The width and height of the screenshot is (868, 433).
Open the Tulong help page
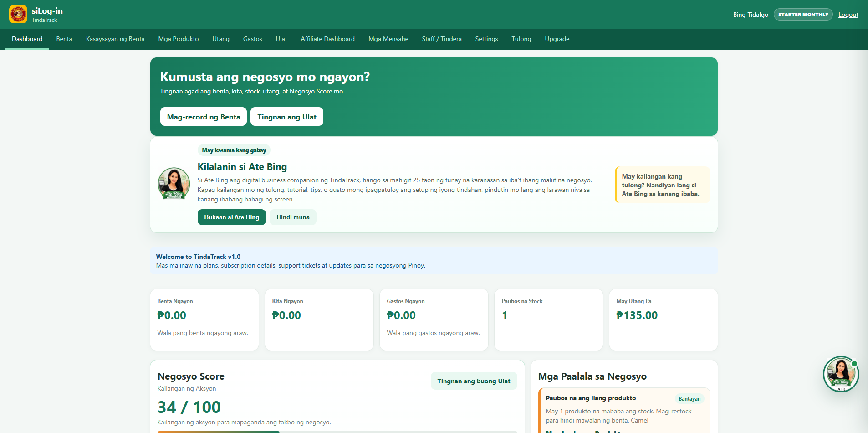[521, 39]
